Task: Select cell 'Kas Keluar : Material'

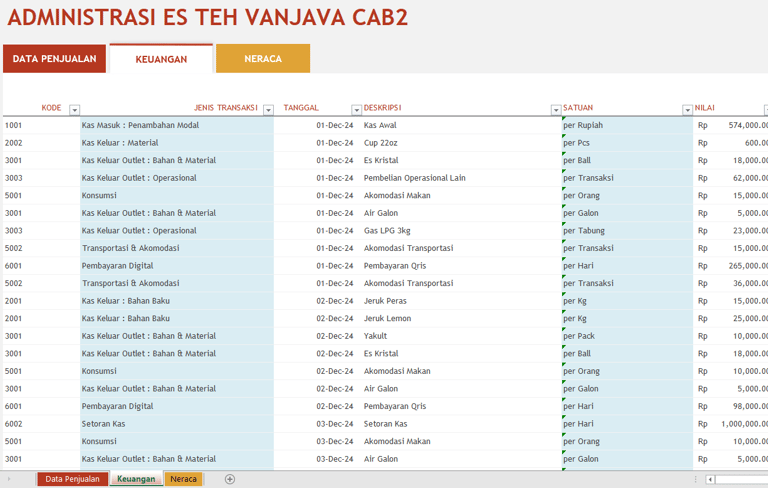Action: (177, 143)
